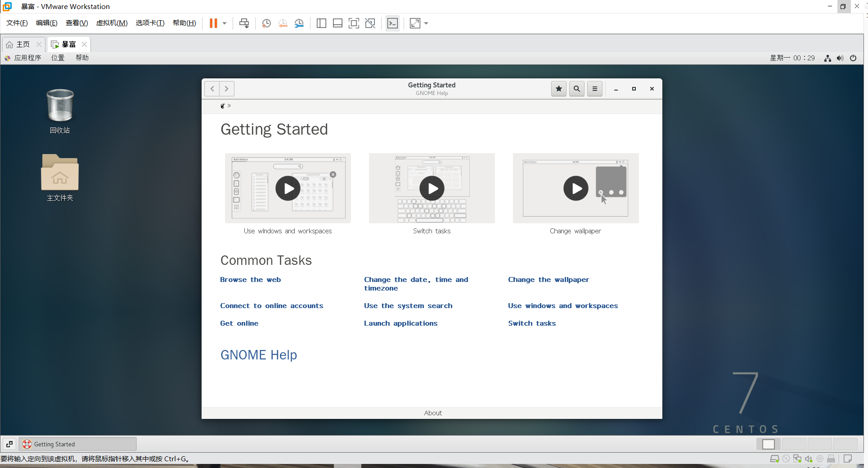The image size is (868, 468).
Task: Toggle the thumbnail bar view in VMware
Action: pyautogui.click(x=337, y=23)
